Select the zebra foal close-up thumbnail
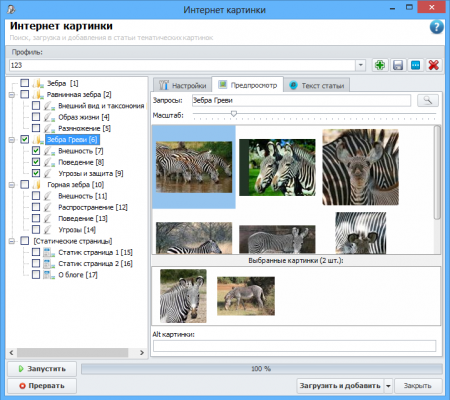 360,167
